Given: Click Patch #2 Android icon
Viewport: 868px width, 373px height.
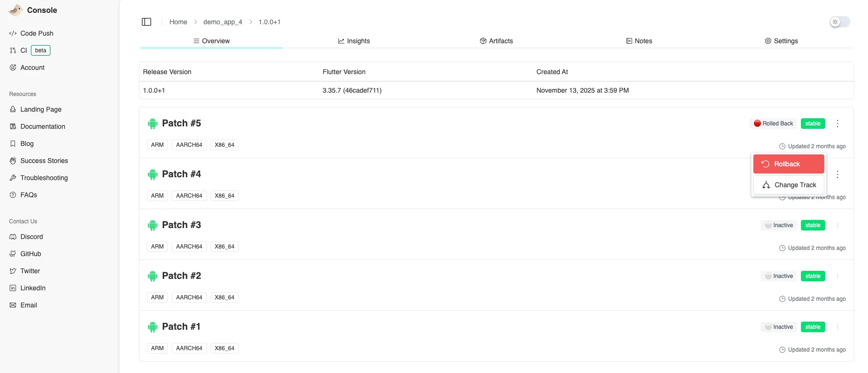Looking at the screenshot, I should 153,276.
